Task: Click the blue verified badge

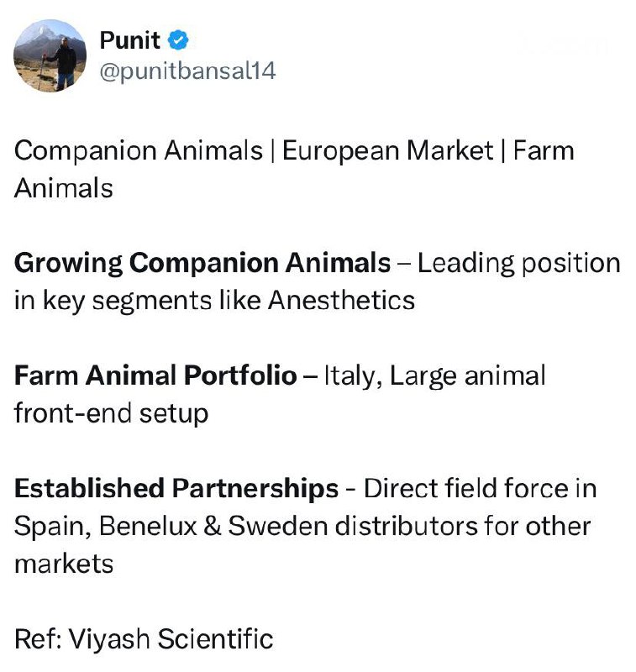Action: [x=180, y=39]
